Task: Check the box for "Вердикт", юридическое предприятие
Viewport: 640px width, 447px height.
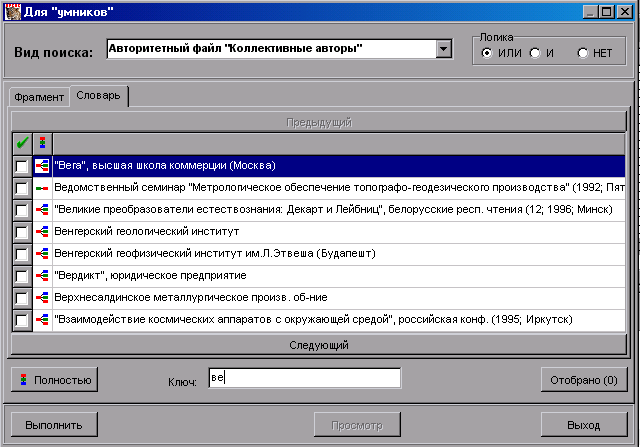Action: [22, 276]
